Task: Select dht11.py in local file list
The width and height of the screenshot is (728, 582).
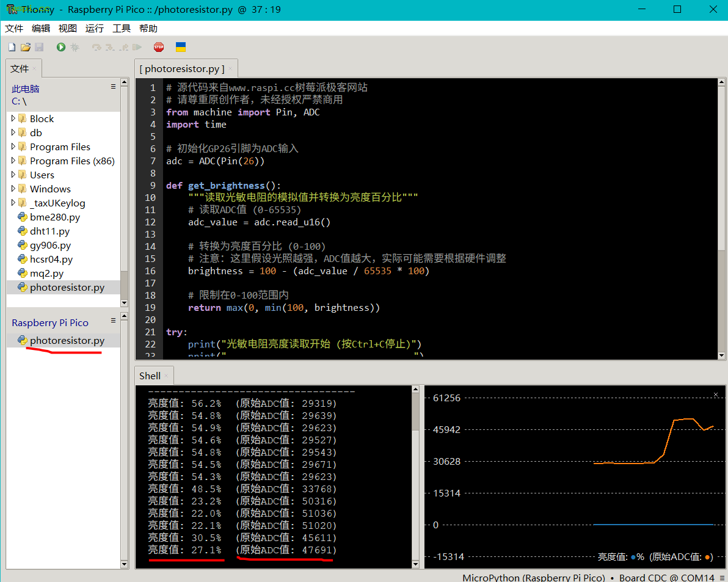Action: coord(49,231)
